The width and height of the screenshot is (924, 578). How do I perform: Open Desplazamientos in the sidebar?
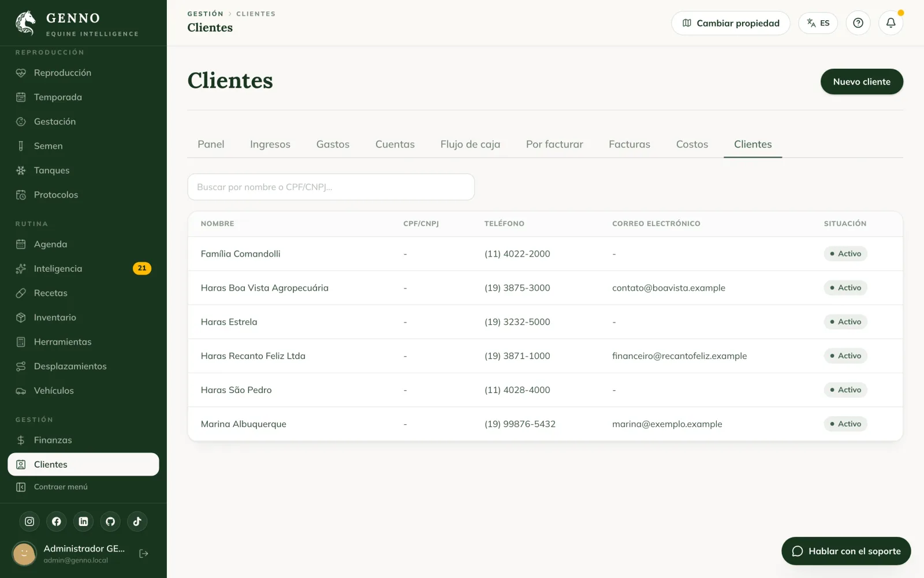coord(83,366)
